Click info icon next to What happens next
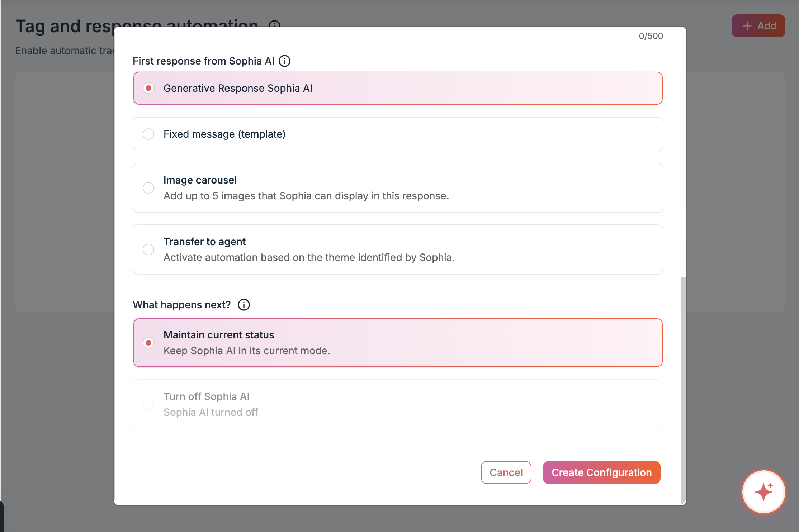The image size is (799, 532). [x=244, y=305]
